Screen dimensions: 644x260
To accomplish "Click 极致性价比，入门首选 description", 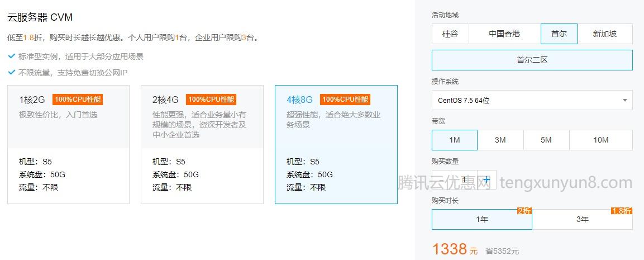I will (x=58, y=115).
